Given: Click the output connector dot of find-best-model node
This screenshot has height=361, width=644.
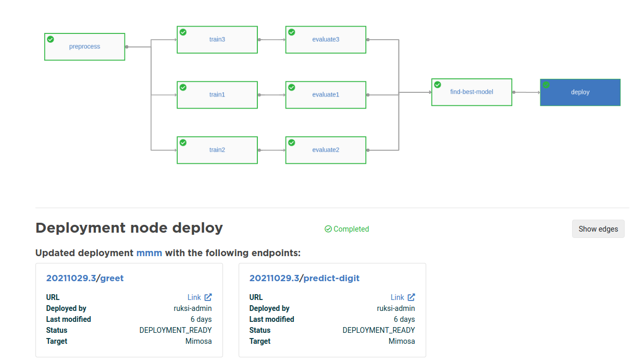Looking at the screenshot, I should click(x=514, y=92).
